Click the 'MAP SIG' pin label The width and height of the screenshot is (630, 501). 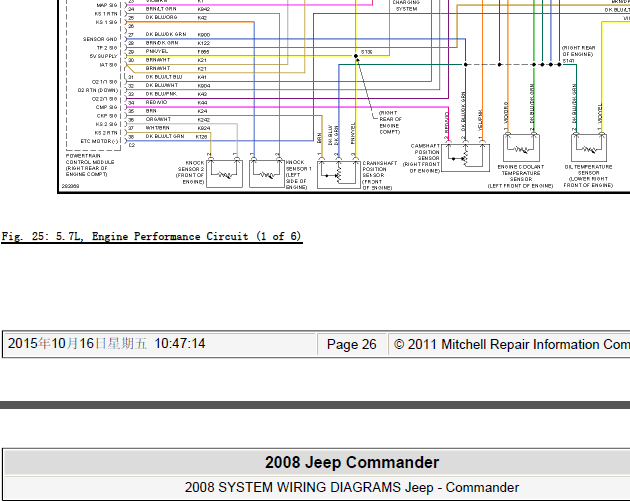pos(107,5)
